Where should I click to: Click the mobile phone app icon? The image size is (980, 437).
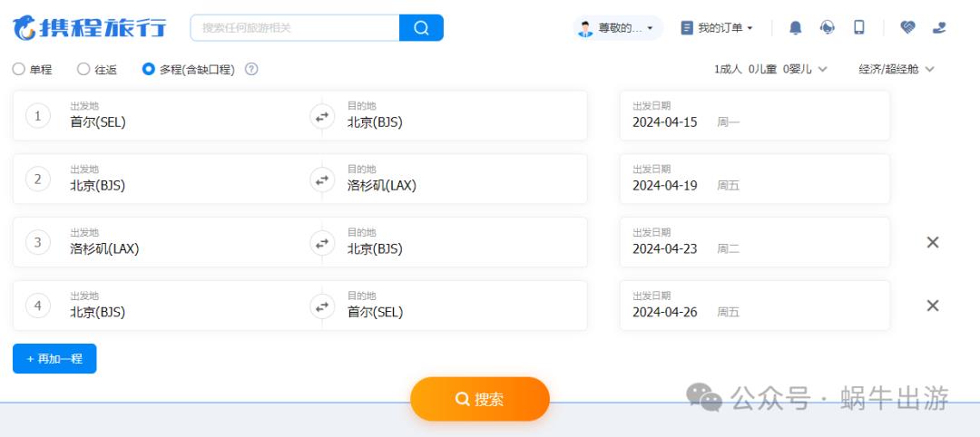point(858,28)
